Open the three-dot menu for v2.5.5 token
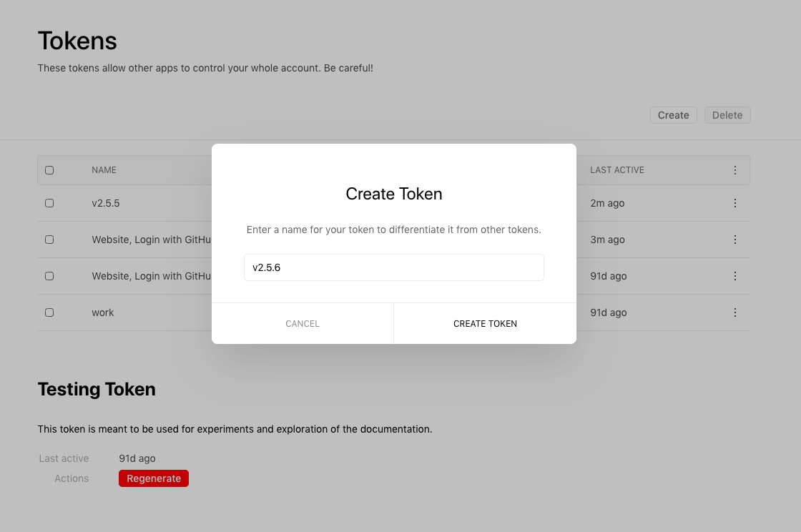801x532 pixels. pos(735,203)
